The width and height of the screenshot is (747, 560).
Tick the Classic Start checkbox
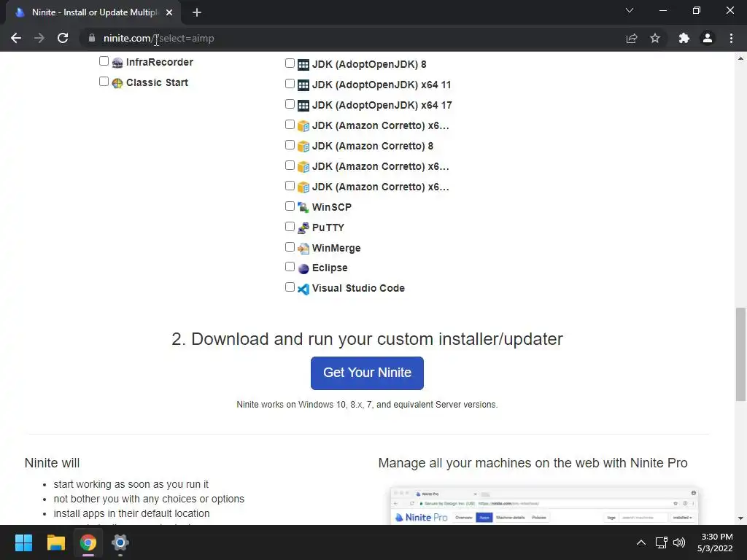point(104,82)
